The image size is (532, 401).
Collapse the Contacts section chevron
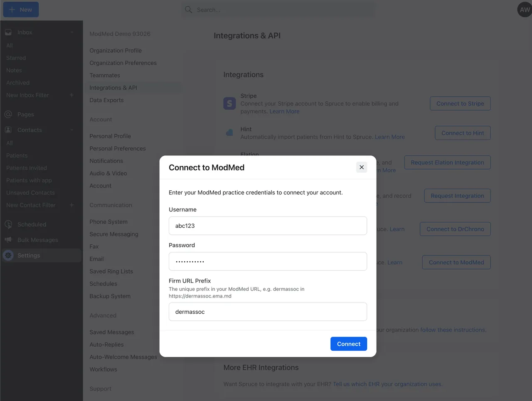click(x=72, y=130)
